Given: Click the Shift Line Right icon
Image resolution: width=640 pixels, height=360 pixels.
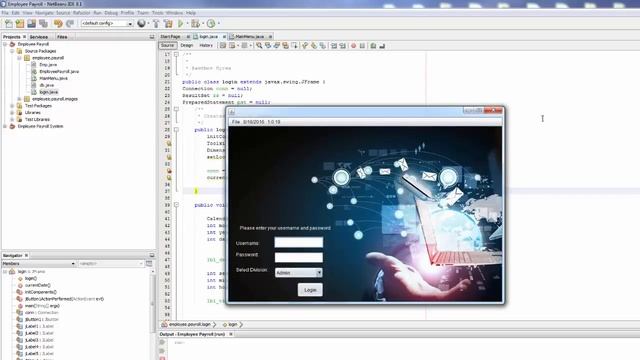Looking at the screenshot, I should tap(342, 46).
